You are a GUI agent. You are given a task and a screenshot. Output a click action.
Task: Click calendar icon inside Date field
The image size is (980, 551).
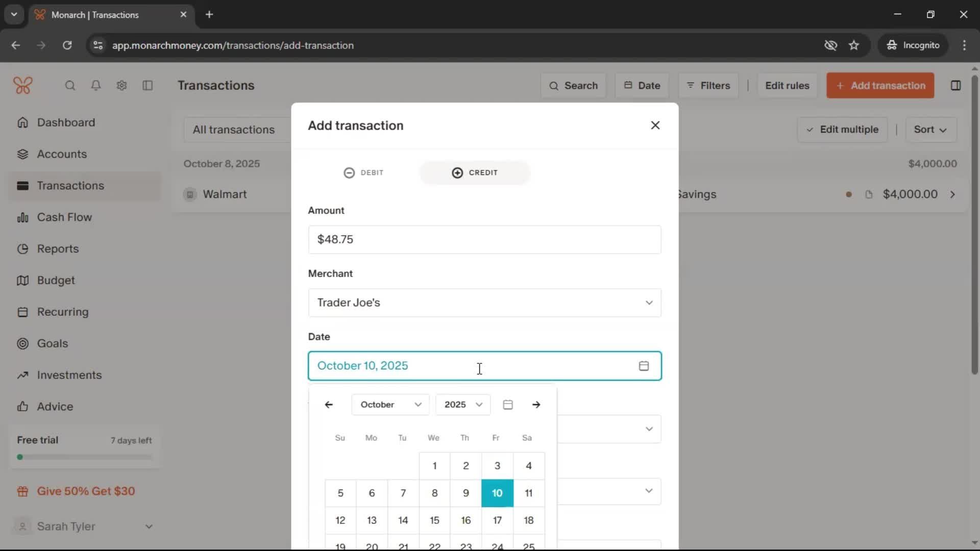click(644, 366)
